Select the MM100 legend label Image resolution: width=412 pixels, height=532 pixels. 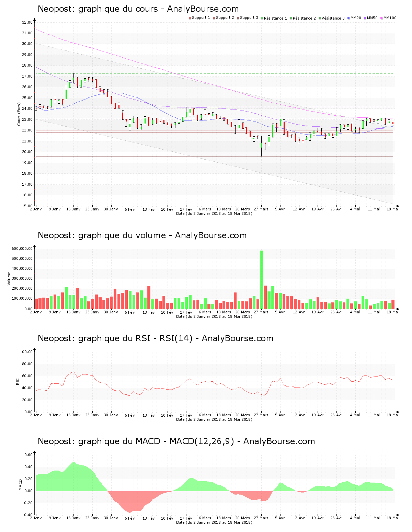click(390, 18)
